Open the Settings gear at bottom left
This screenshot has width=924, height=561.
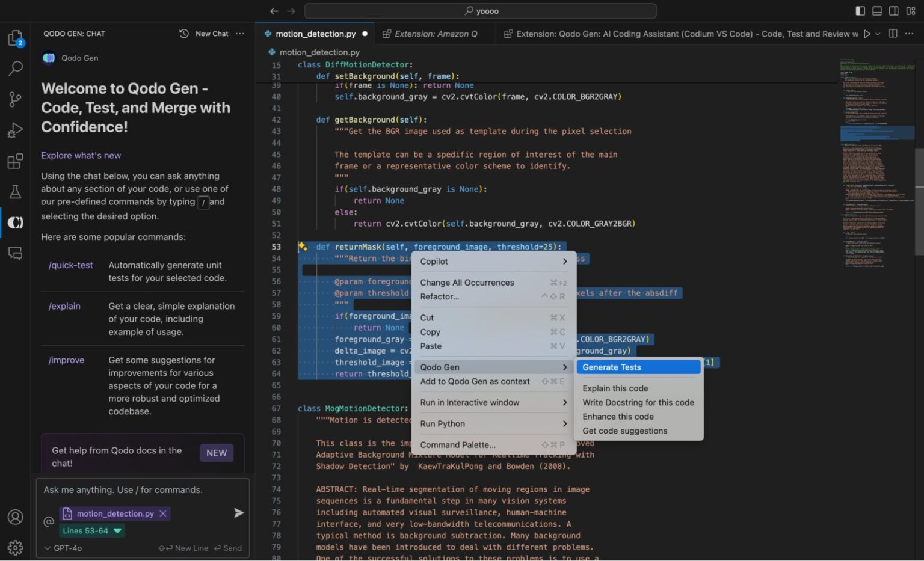tap(16, 547)
